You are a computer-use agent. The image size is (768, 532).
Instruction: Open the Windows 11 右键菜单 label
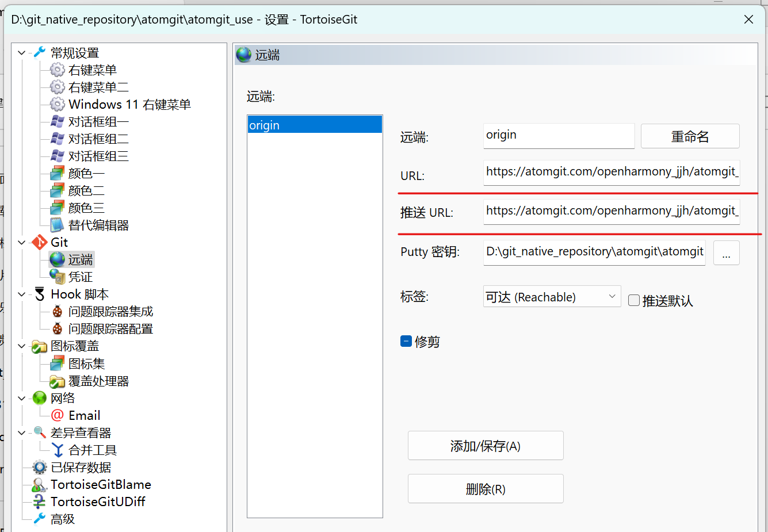tap(129, 105)
